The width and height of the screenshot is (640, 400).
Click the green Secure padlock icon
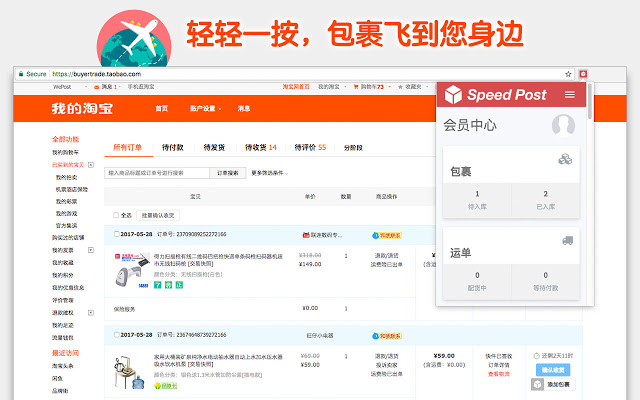click(x=21, y=74)
